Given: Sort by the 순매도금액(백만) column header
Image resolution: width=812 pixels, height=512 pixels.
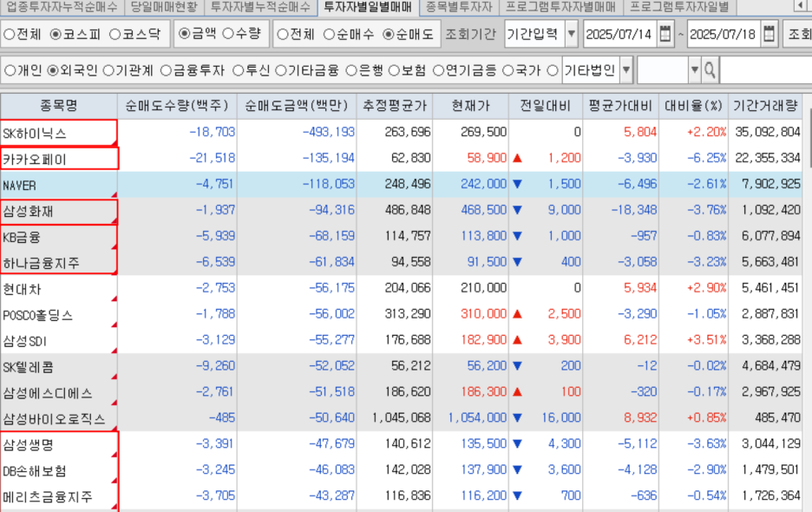Looking at the screenshot, I should click(x=296, y=107).
